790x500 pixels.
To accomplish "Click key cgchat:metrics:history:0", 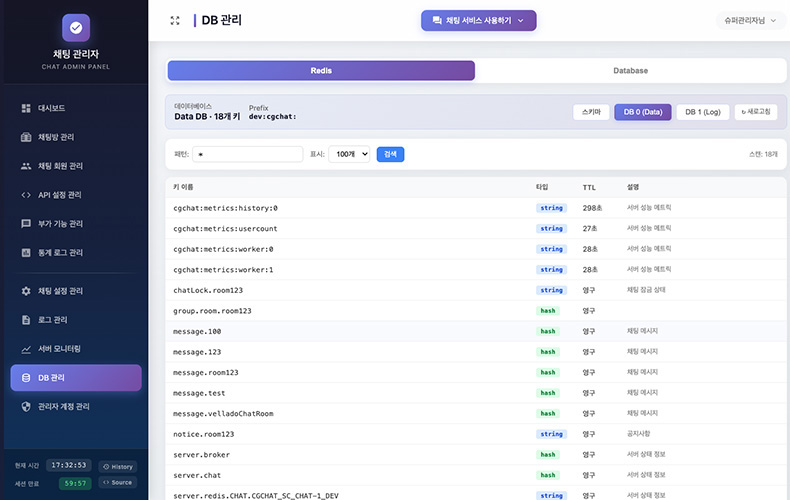I will 225,208.
